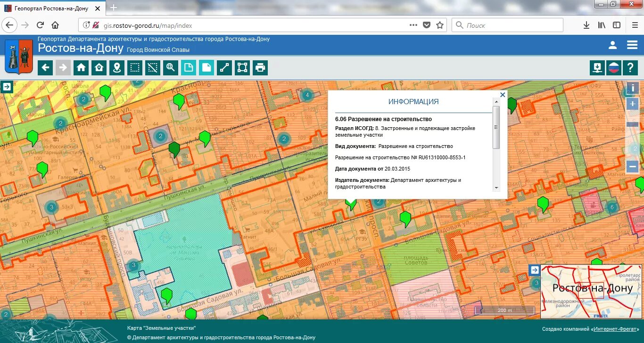The image size is (644, 343).
Task: Open help with question mark icon
Action: click(x=630, y=68)
